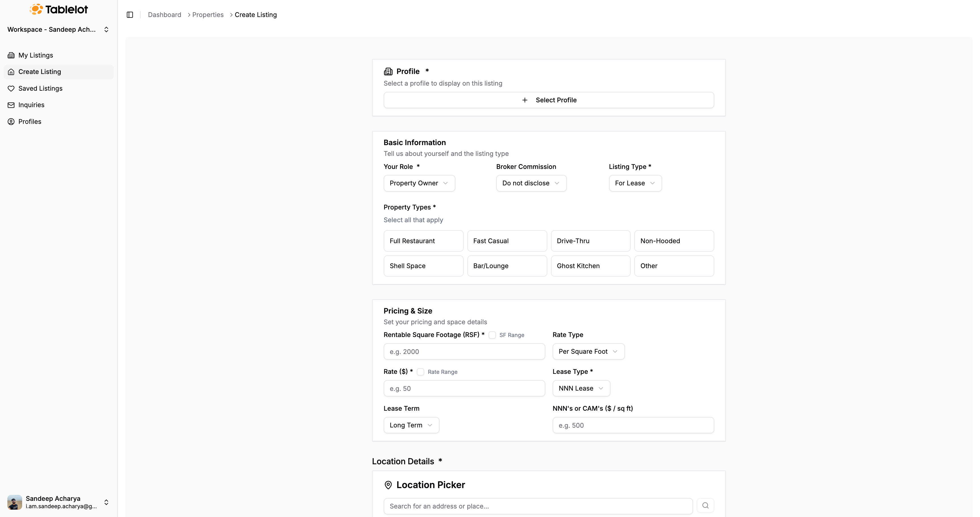Go to Properties in the breadcrumb

click(x=208, y=15)
